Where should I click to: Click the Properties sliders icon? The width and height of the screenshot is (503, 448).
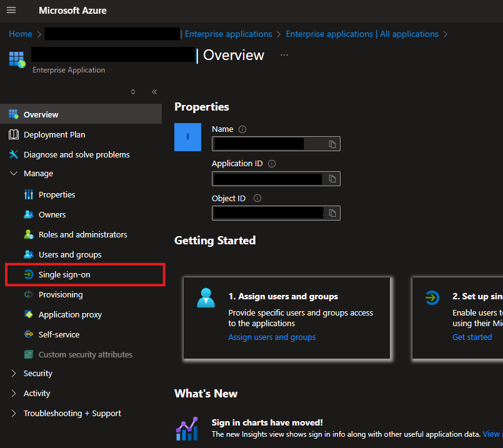click(29, 194)
